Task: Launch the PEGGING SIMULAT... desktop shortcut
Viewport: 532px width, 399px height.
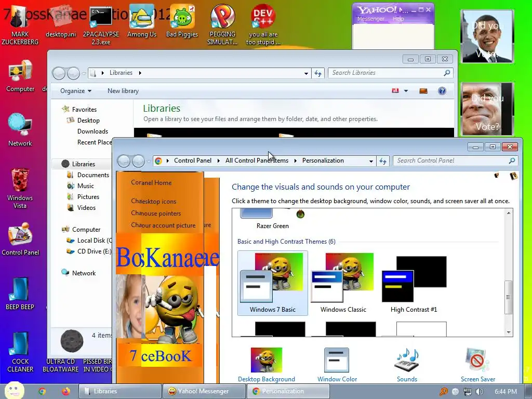Action: (222, 24)
